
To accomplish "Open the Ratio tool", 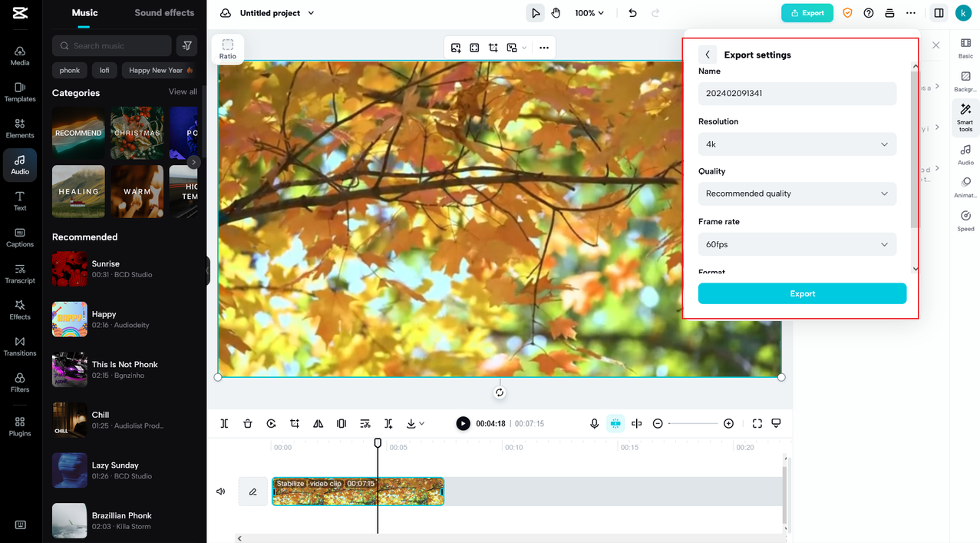I will click(x=228, y=49).
